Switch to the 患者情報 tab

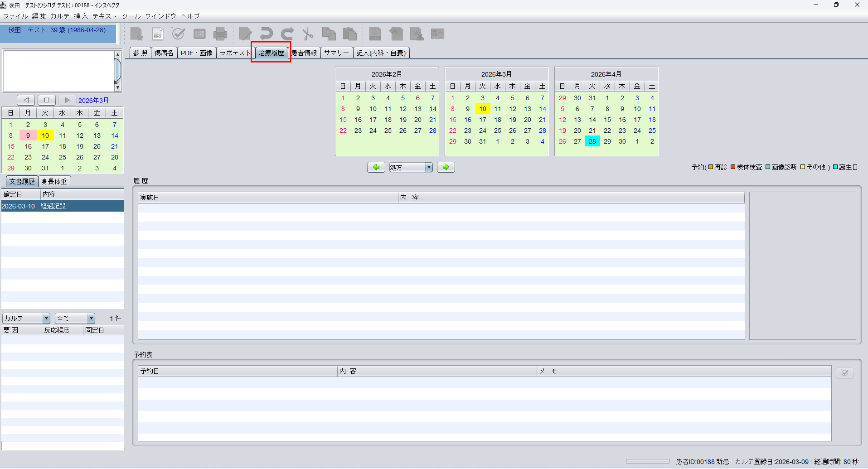304,53
